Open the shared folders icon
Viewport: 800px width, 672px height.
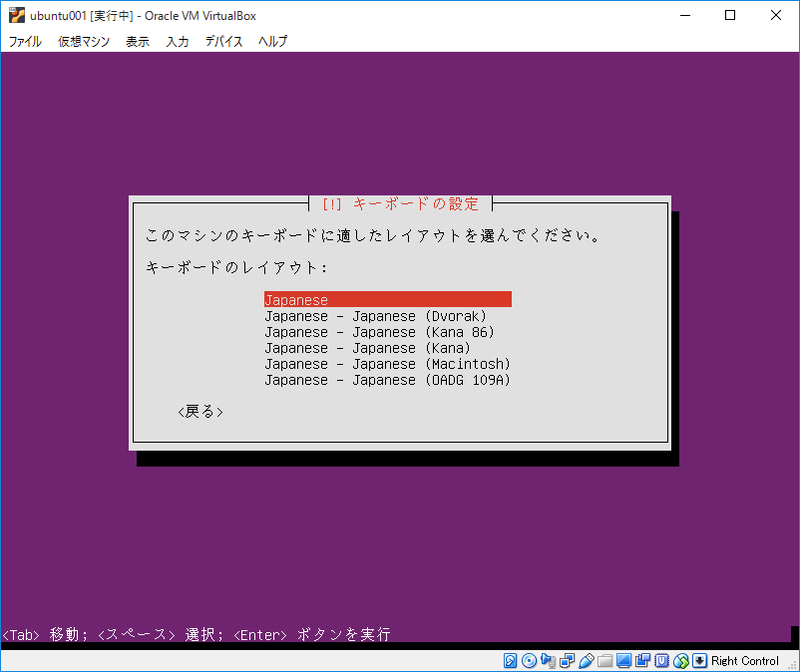605,661
